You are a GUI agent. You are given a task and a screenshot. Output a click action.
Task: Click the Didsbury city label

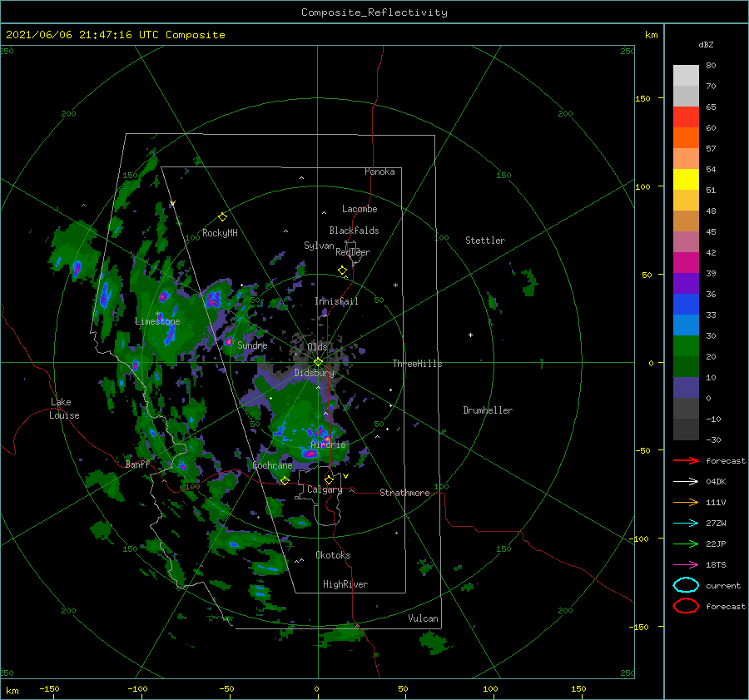tap(315, 373)
